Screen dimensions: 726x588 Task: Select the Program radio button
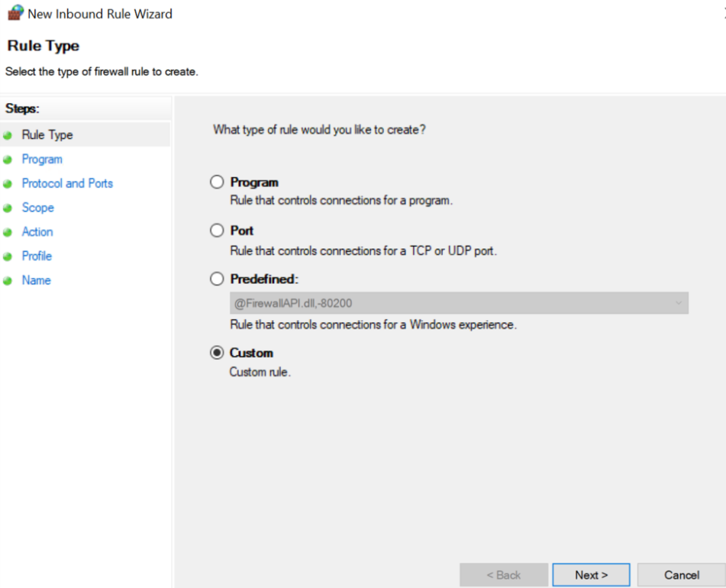(x=217, y=182)
